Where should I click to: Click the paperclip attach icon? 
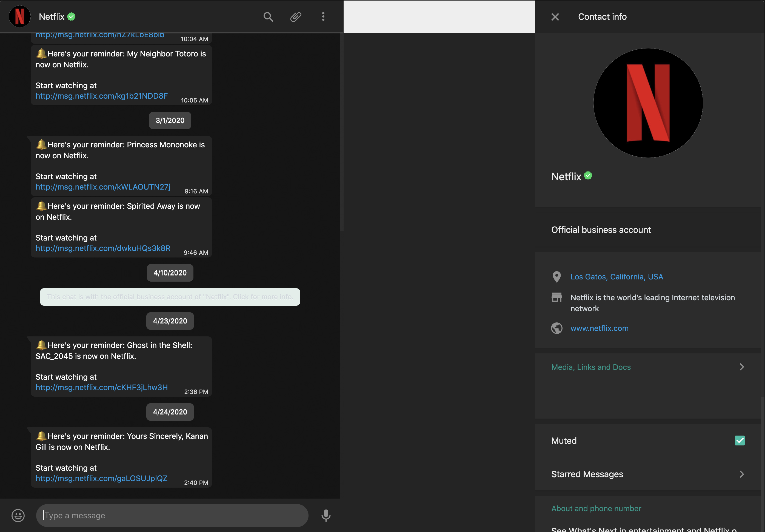(x=296, y=17)
